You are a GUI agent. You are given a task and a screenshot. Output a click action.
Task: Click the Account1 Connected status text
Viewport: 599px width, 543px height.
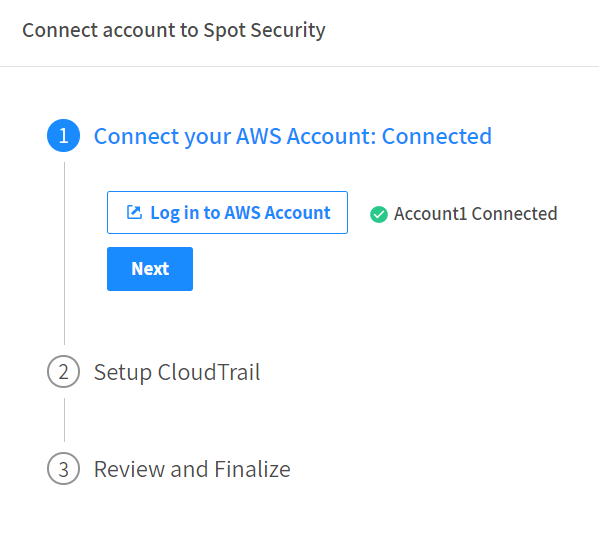point(476,214)
